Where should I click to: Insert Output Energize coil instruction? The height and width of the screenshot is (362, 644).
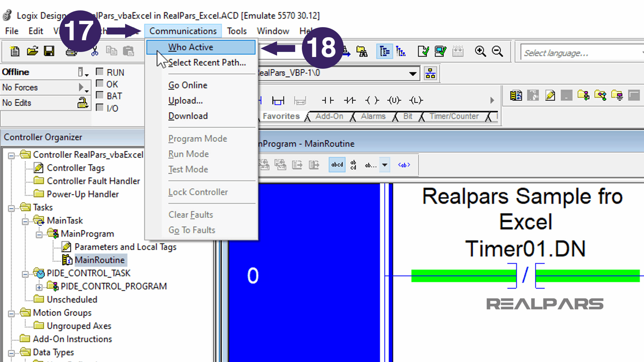(x=372, y=100)
